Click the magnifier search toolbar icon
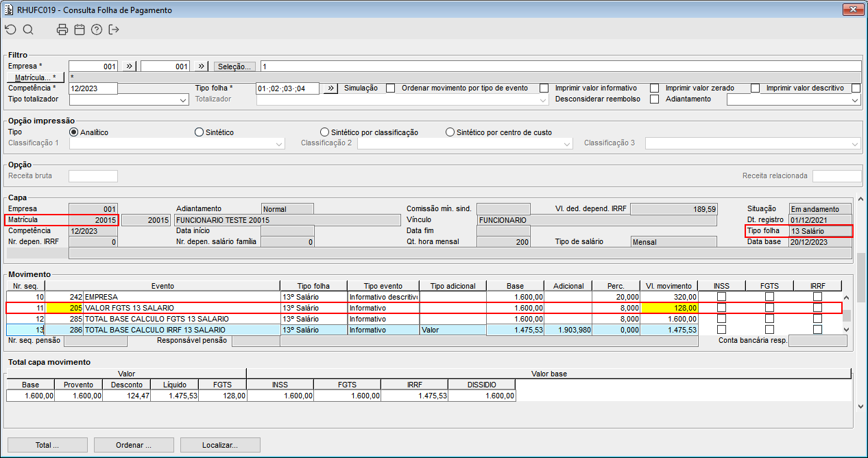 (28, 29)
